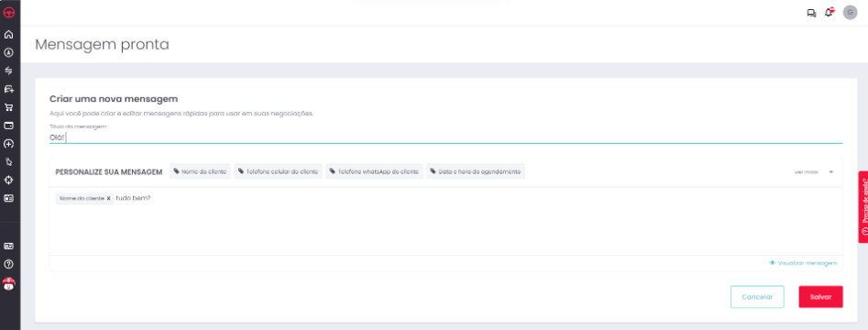The image size is (868, 330).
Task: Open the question mark help sidebar icon
Action: [x=9, y=264]
